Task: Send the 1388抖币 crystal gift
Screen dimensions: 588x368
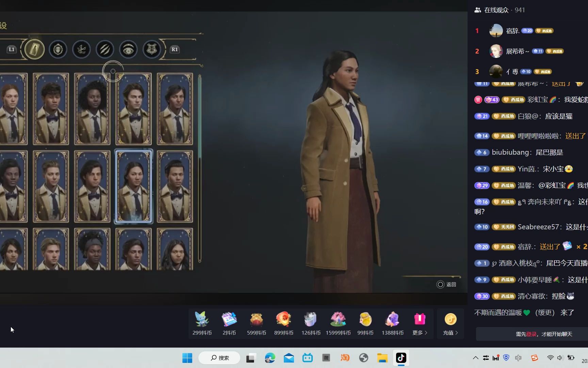Action: pyautogui.click(x=393, y=324)
